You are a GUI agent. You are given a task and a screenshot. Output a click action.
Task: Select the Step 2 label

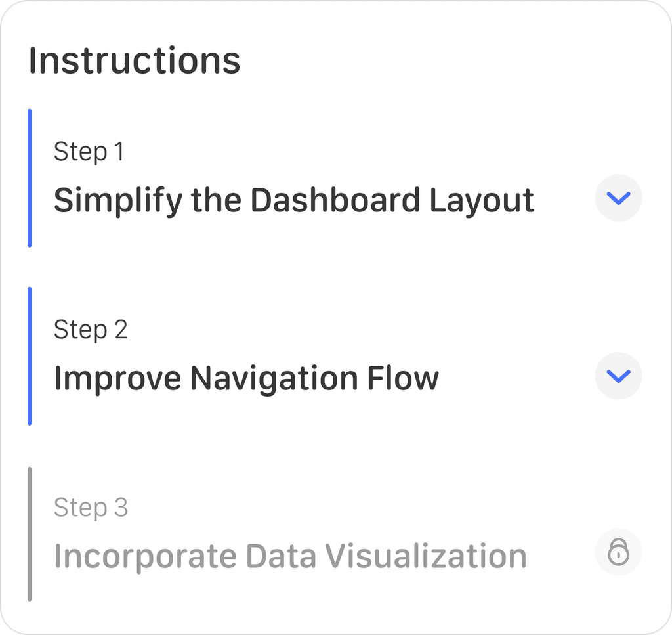click(91, 330)
